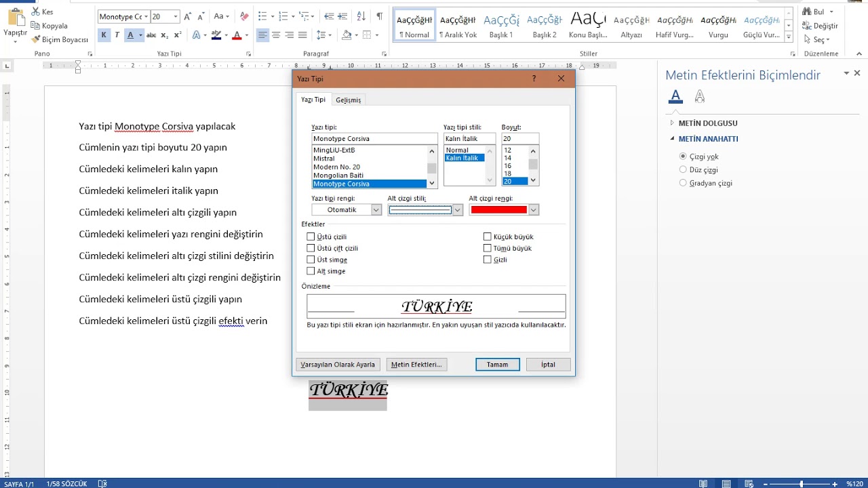The height and width of the screenshot is (488, 868).
Task: Apply subscript formatting
Action: pyautogui.click(x=165, y=35)
